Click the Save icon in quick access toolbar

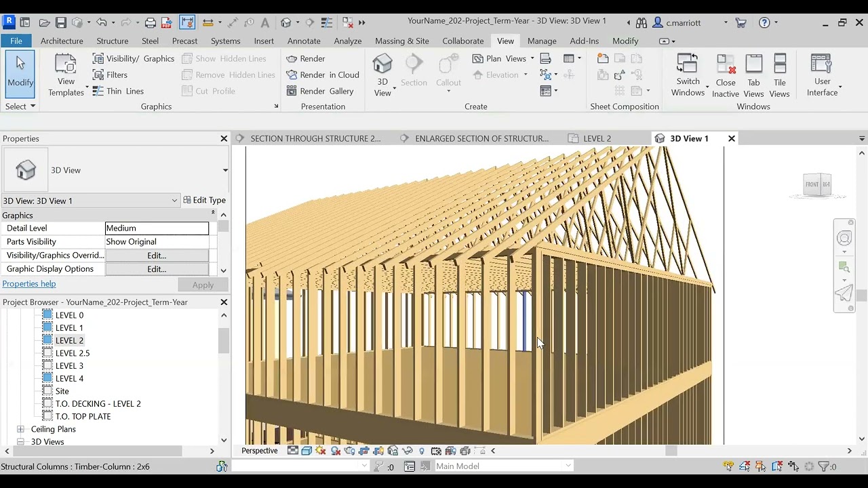point(60,22)
